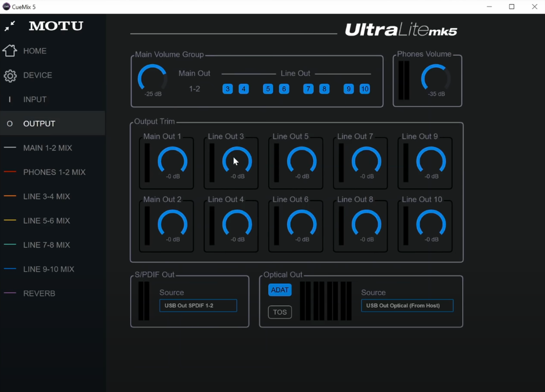Select the Input section icon
This screenshot has height=392, width=545.
[10, 99]
